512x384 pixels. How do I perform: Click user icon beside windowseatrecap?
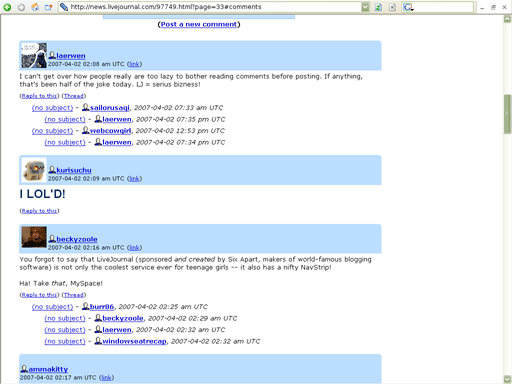tap(98, 341)
